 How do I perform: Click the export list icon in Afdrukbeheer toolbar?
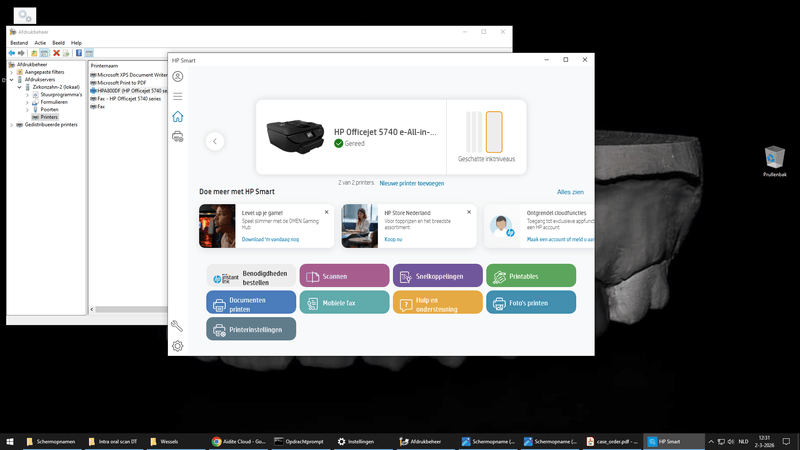point(66,53)
